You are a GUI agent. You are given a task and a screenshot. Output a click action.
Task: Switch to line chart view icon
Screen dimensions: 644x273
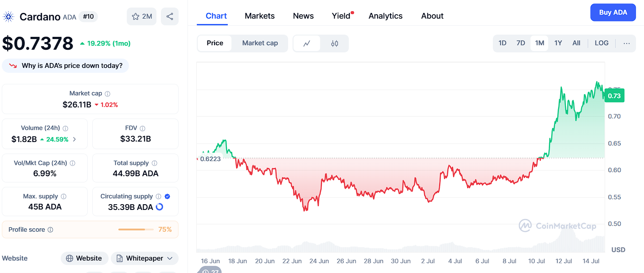307,44
